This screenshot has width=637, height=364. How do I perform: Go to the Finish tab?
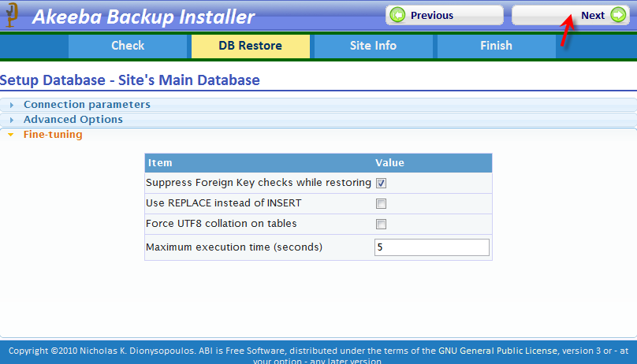(x=496, y=46)
